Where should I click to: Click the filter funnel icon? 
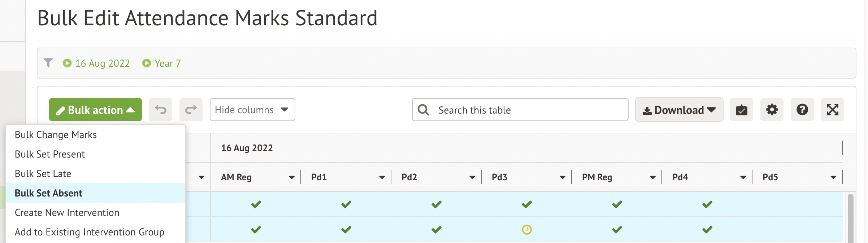48,63
